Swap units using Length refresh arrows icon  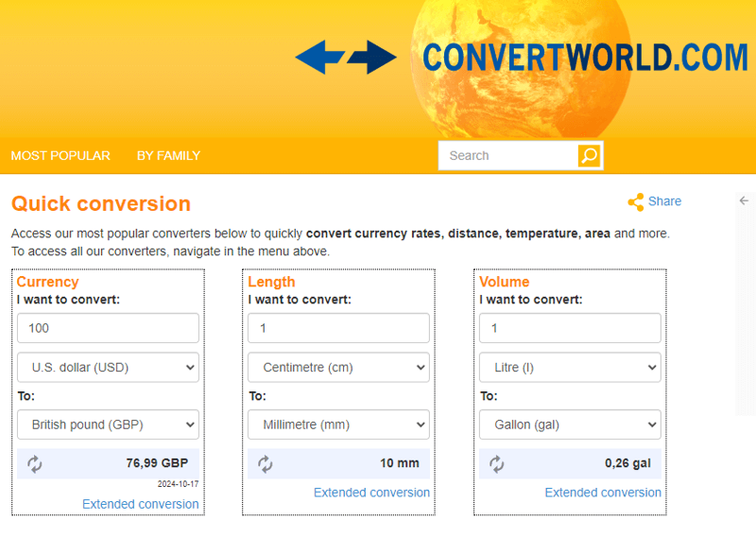pyautogui.click(x=266, y=463)
